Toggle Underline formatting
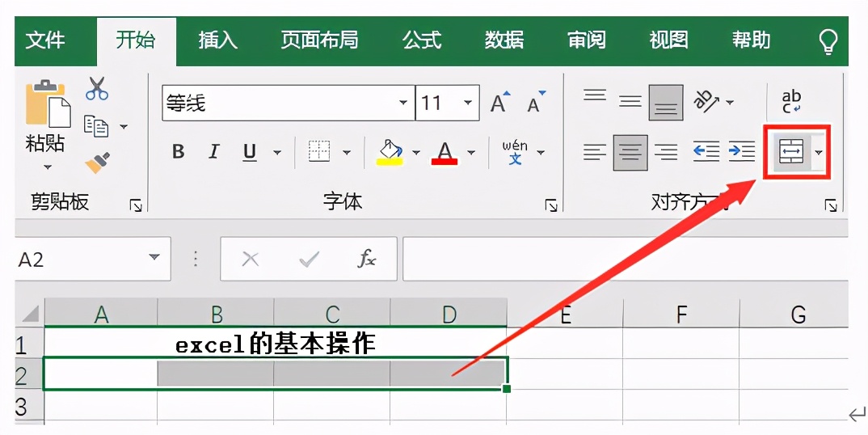 coord(250,152)
